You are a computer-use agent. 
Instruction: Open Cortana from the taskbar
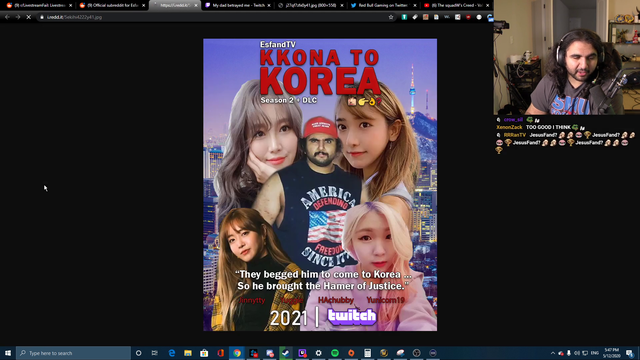coord(138,353)
